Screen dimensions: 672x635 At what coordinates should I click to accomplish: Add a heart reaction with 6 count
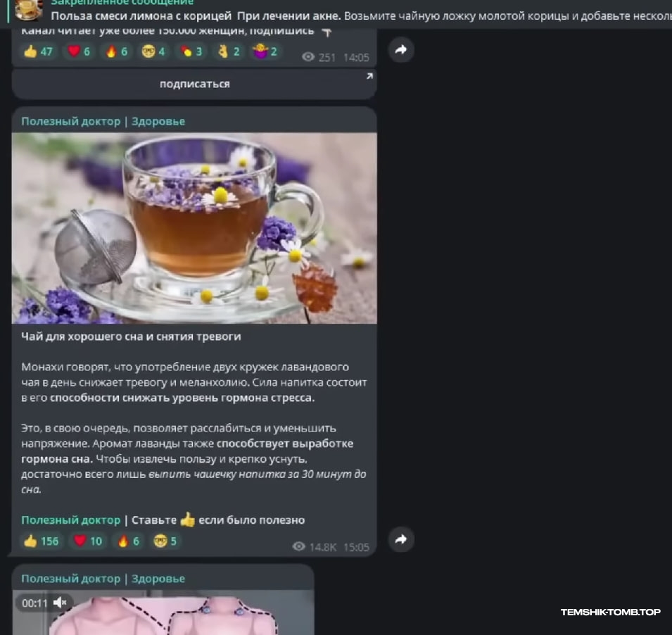click(79, 51)
